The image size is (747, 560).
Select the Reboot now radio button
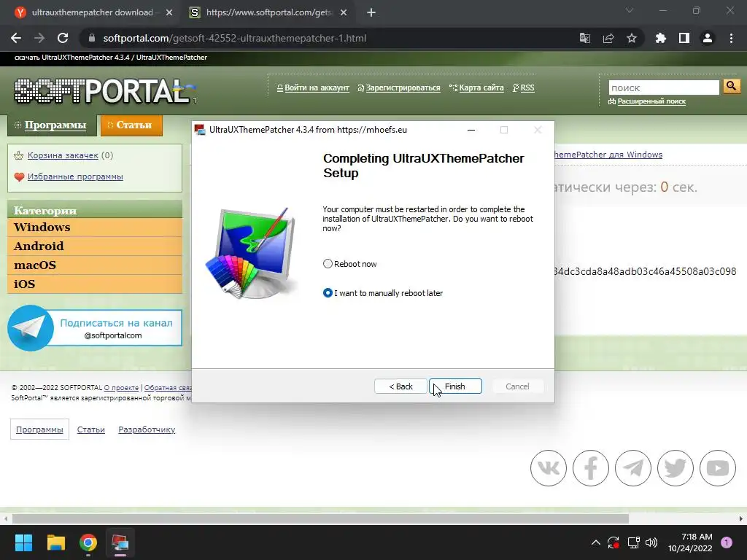328,264
